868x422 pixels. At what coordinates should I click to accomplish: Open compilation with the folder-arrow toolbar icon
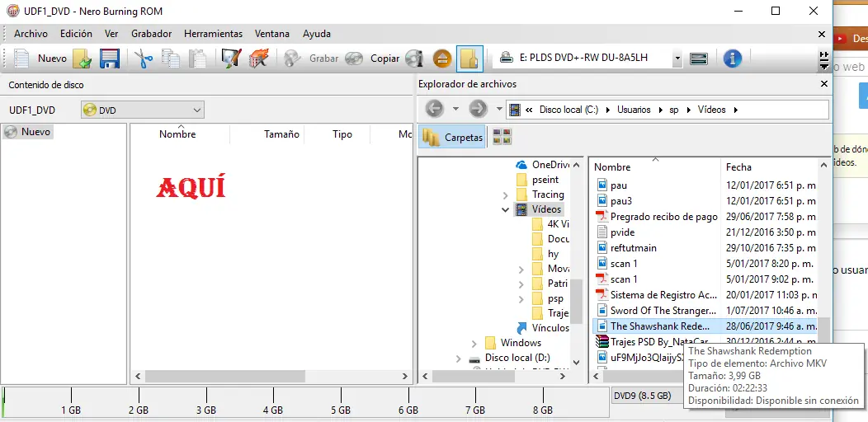(x=83, y=58)
